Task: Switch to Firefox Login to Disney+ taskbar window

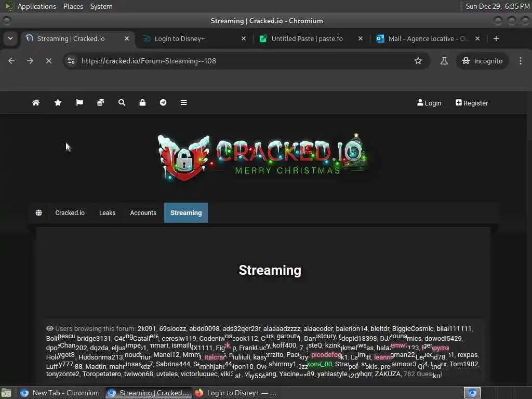Action: [x=236, y=393]
